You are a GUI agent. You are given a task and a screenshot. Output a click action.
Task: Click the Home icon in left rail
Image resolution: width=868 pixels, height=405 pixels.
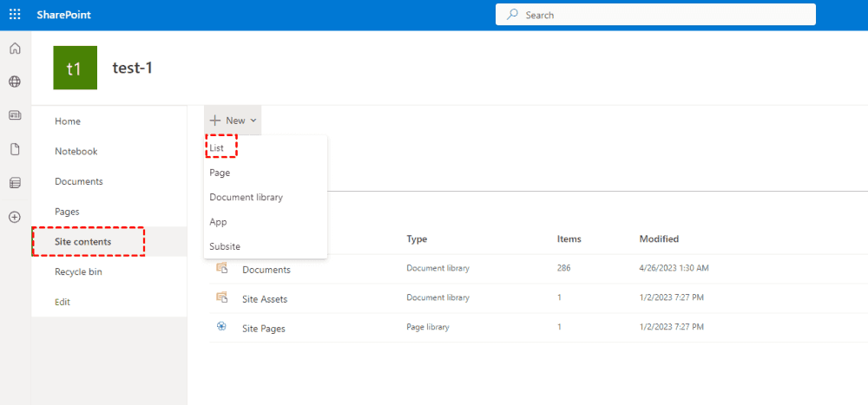pos(15,49)
